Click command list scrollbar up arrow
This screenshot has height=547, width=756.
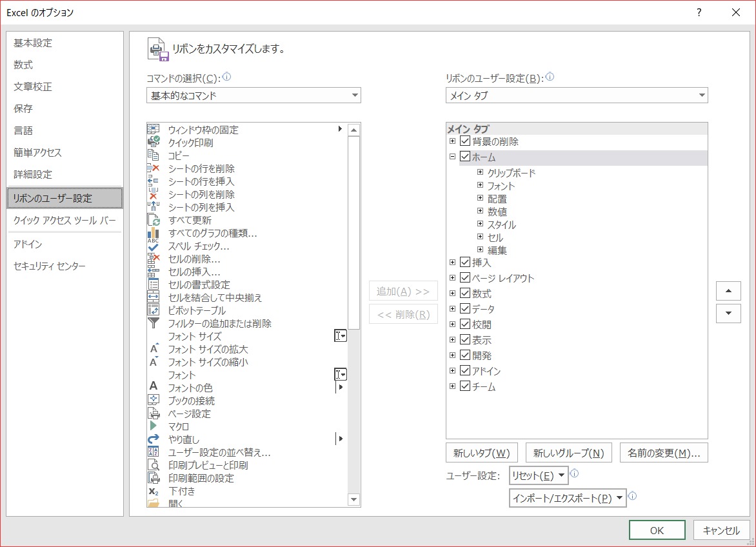[x=354, y=130]
